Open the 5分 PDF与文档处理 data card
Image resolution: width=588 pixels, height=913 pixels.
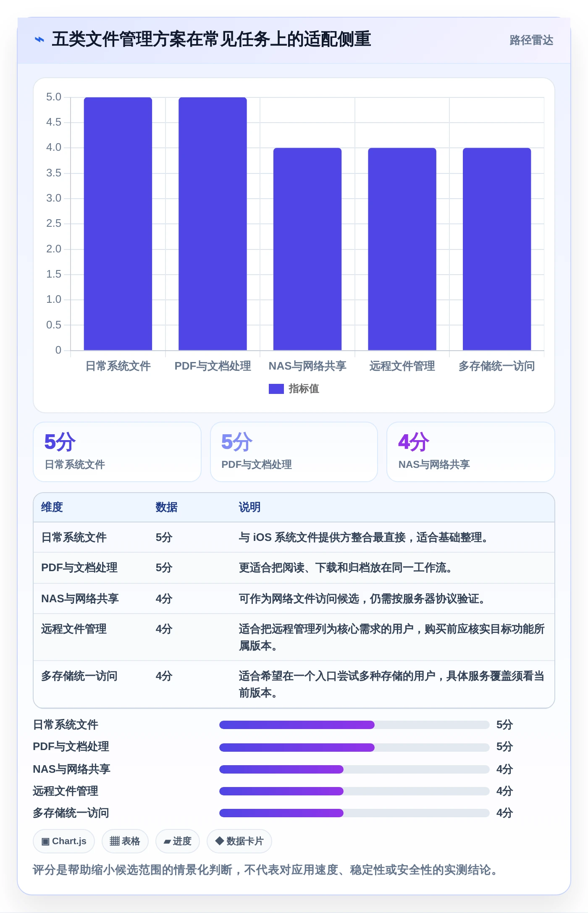(294, 452)
